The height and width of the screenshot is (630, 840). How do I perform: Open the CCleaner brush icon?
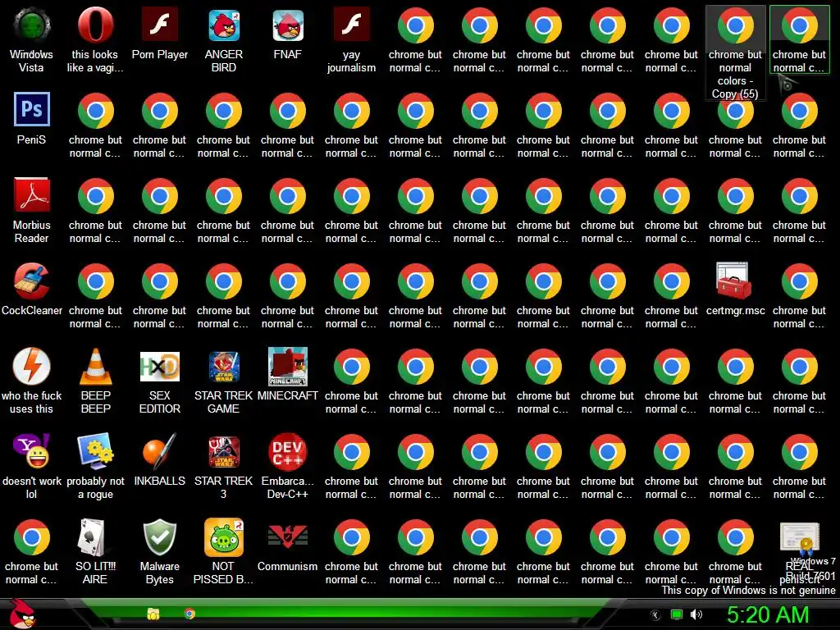[32, 281]
